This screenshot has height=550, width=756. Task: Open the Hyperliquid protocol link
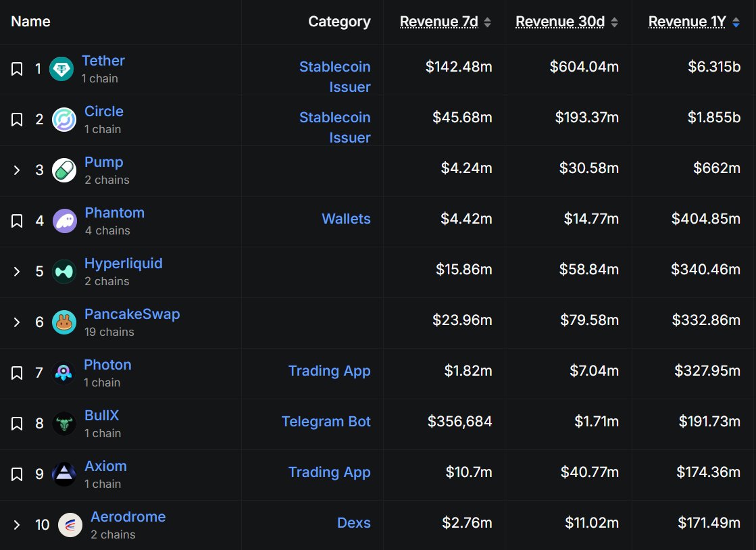pos(124,264)
